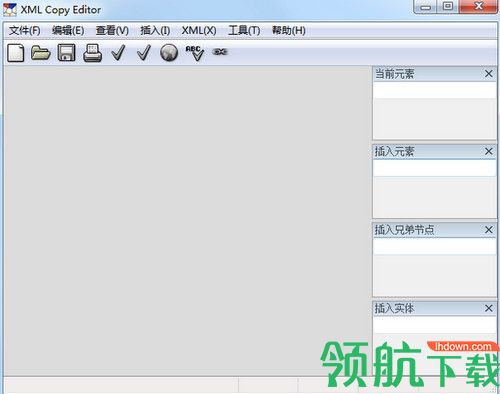Click the second checkmark icon beside the globe
The height and width of the screenshot is (394, 500).
pos(144,53)
